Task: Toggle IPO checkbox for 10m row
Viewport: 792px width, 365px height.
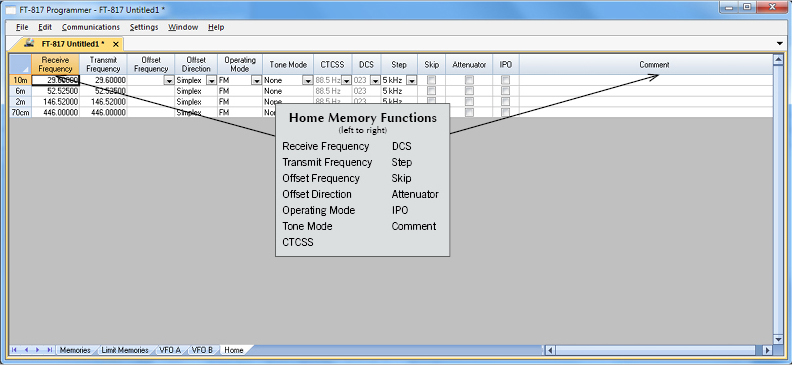Action: point(506,80)
